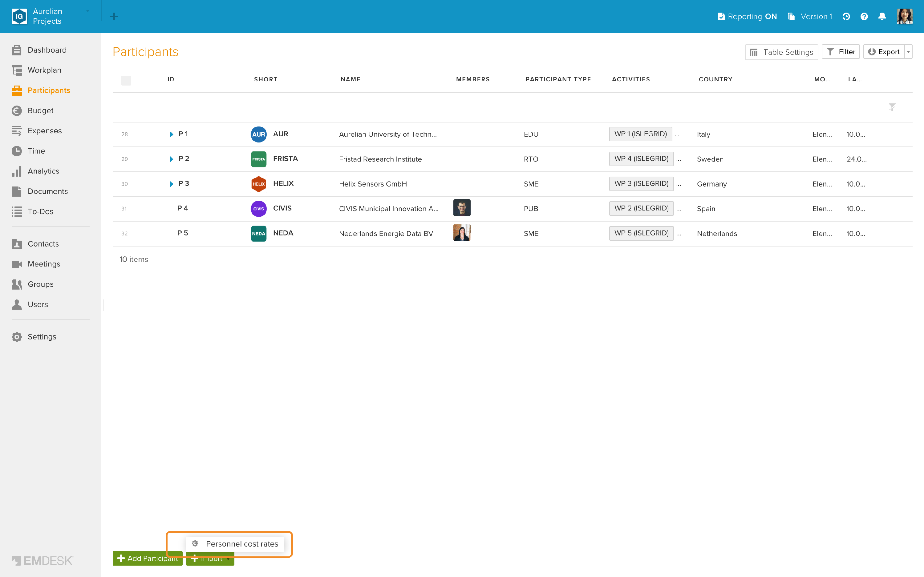Open the notifications bell icon
The height and width of the screenshot is (577, 924).
tap(881, 16)
